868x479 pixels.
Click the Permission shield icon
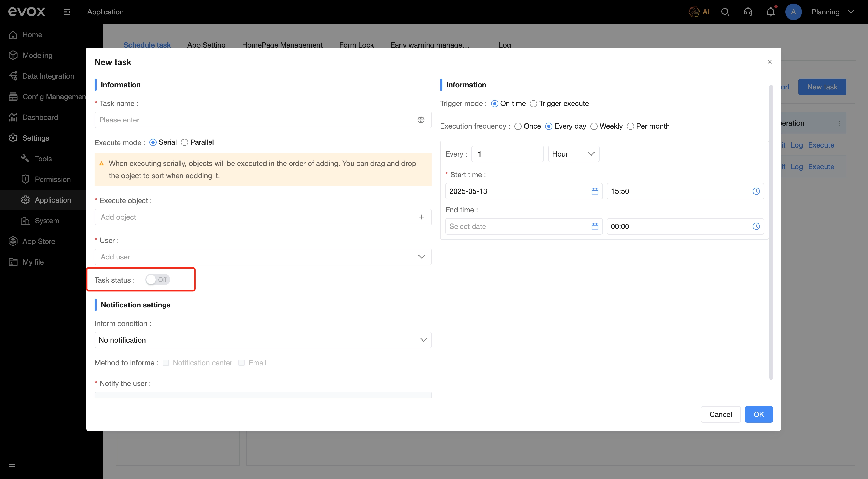tap(25, 179)
